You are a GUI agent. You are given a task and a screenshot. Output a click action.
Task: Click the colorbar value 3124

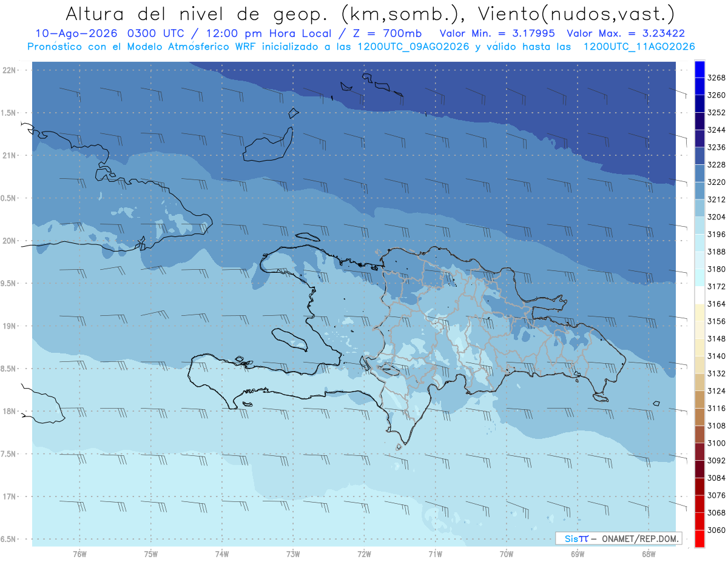[716, 391]
